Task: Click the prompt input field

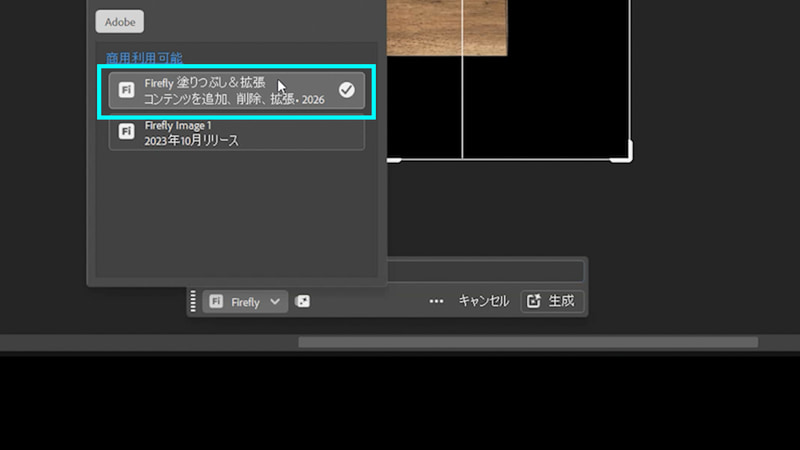Action: click(x=485, y=271)
